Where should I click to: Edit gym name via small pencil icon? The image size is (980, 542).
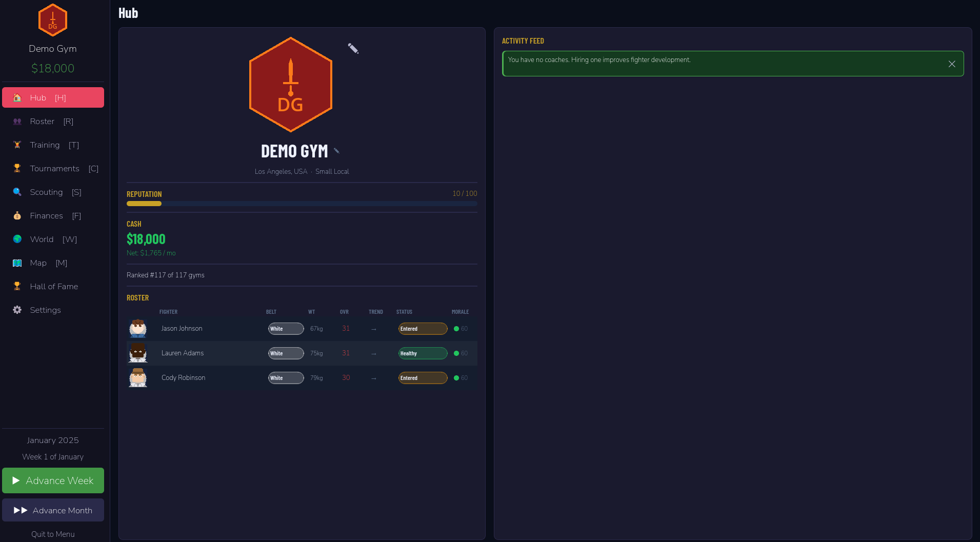click(x=336, y=151)
